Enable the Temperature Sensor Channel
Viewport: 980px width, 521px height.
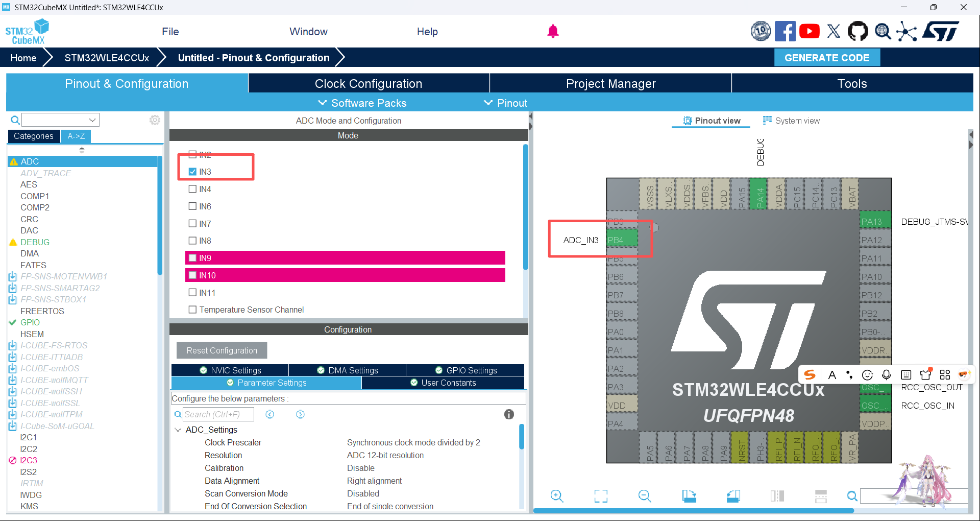(x=192, y=310)
